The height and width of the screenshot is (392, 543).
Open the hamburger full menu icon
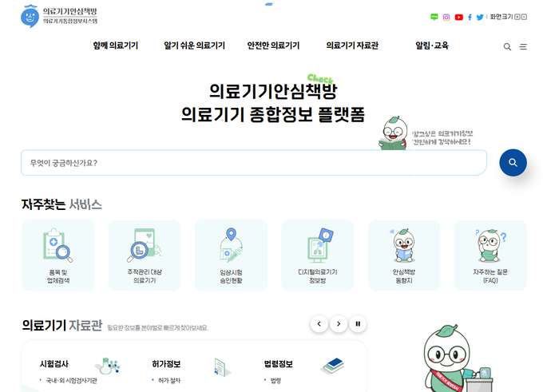[523, 47]
